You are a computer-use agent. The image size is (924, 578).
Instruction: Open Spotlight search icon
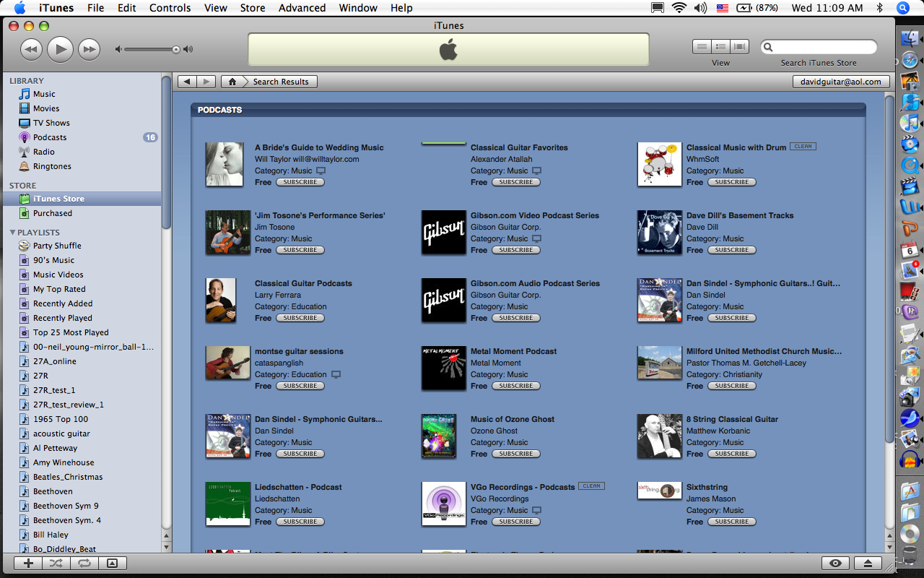[x=902, y=8]
